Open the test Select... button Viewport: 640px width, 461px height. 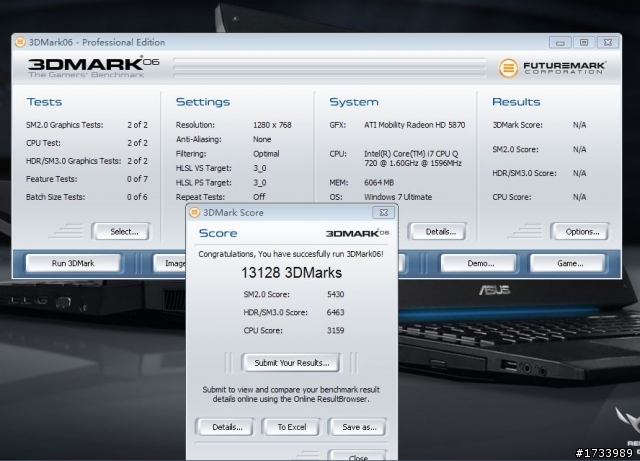[x=124, y=232]
